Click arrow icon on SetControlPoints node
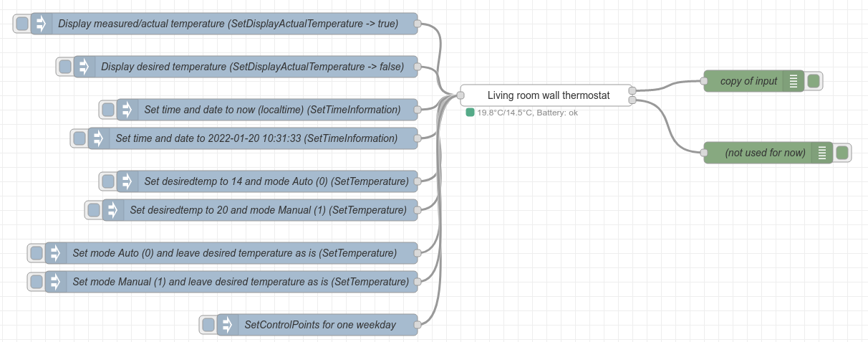This screenshot has width=868, height=342. click(228, 325)
